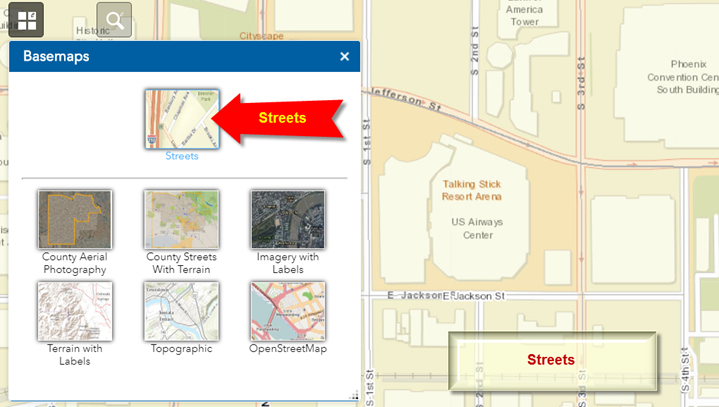Pick the County Streets With Terrain thumbnail

pos(181,219)
